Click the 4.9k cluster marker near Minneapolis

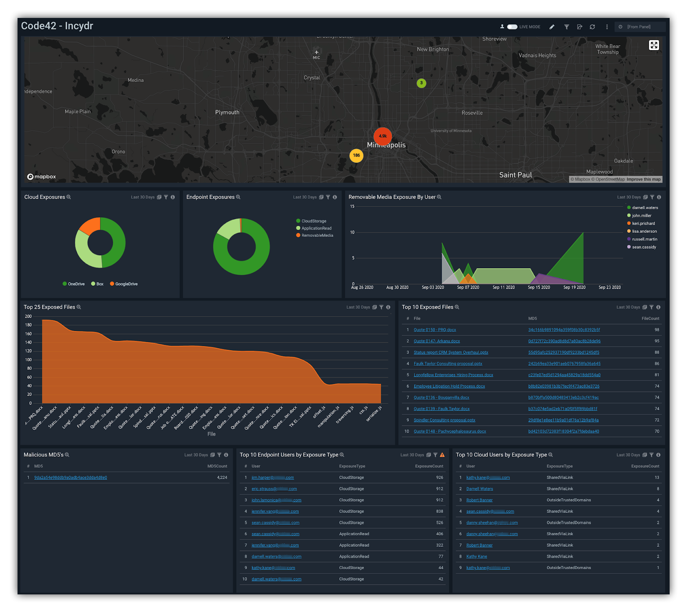tap(382, 136)
